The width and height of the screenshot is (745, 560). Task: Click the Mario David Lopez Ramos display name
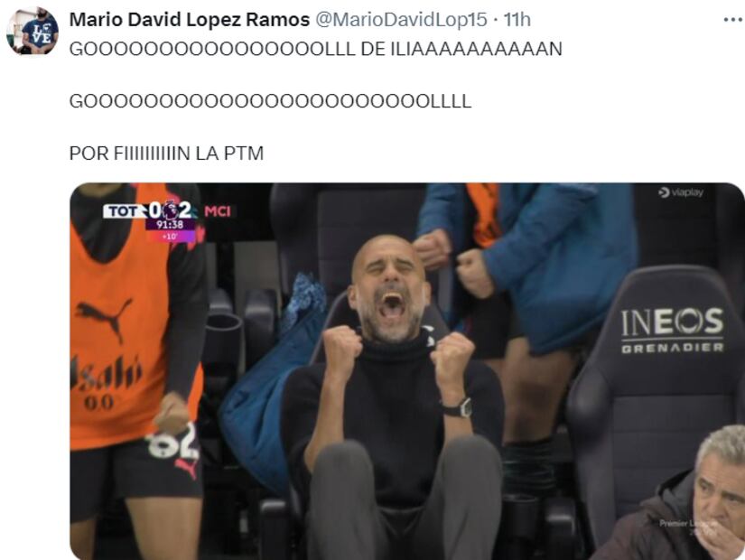coord(189,20)
